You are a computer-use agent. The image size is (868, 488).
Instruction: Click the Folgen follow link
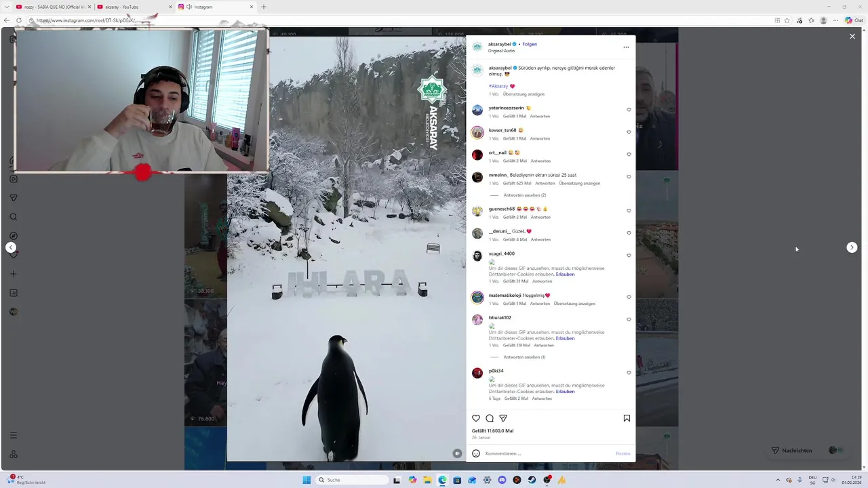[530, 44]
